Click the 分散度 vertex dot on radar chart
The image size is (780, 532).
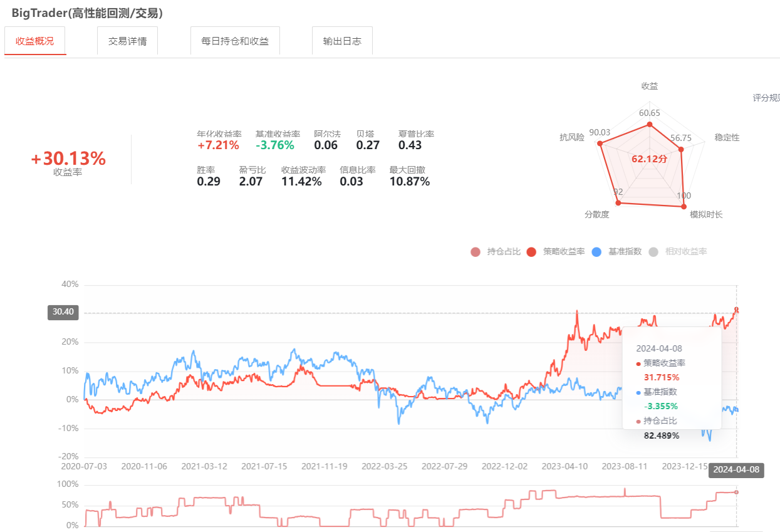pyautogui.click(x=615, y=204)
